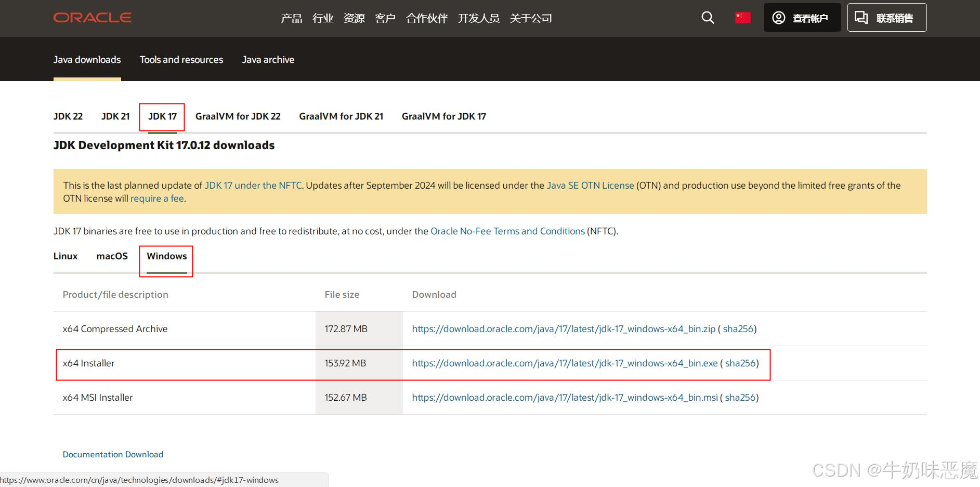The image size is (980, 487).
Task: Select GraalVM for JDK 17 tab
Action: (444, 116)
